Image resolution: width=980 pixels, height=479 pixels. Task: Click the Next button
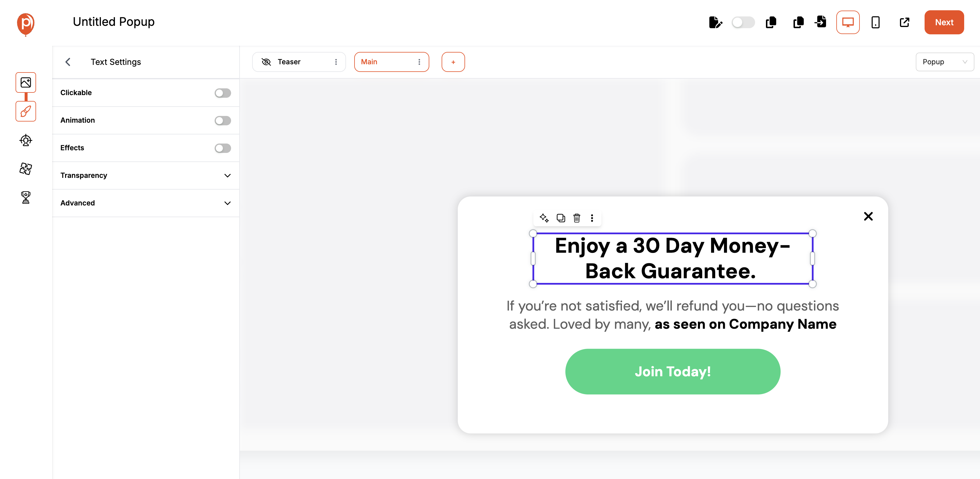[x=944, y=22]
